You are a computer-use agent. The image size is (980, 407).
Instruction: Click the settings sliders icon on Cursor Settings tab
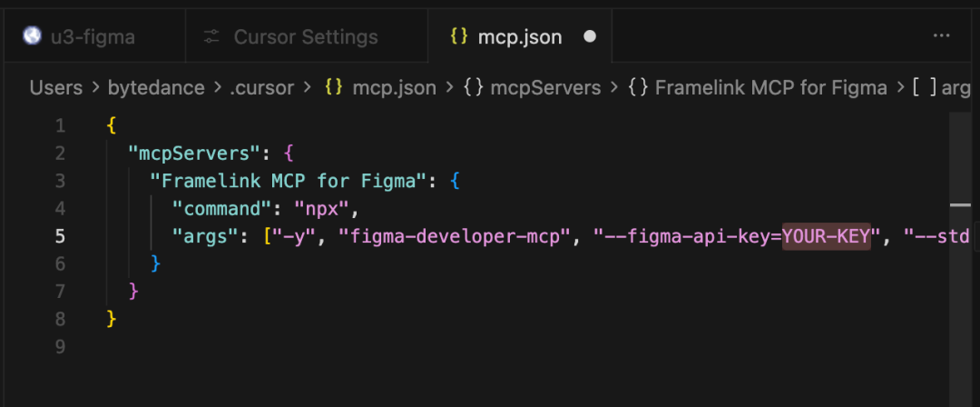coord(212,37)
